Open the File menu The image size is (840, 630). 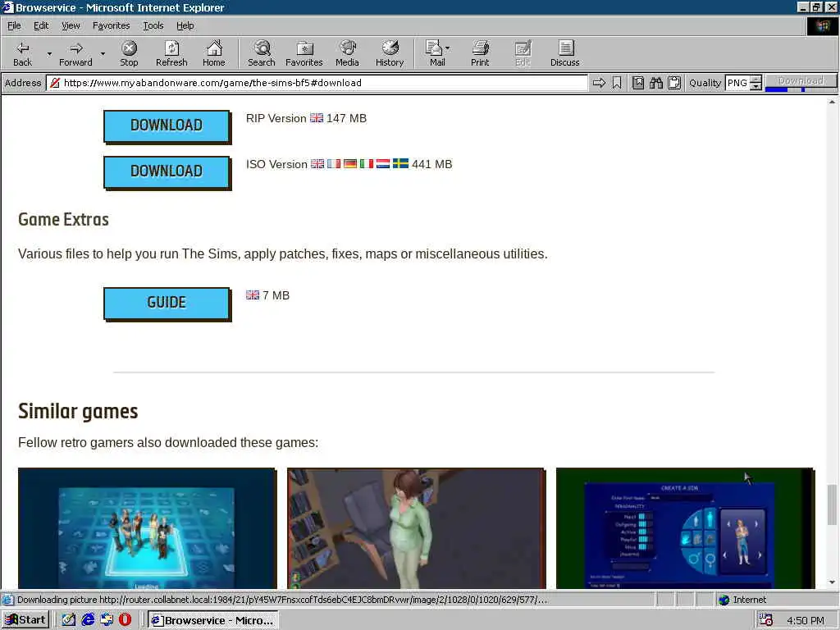[14, 25]
